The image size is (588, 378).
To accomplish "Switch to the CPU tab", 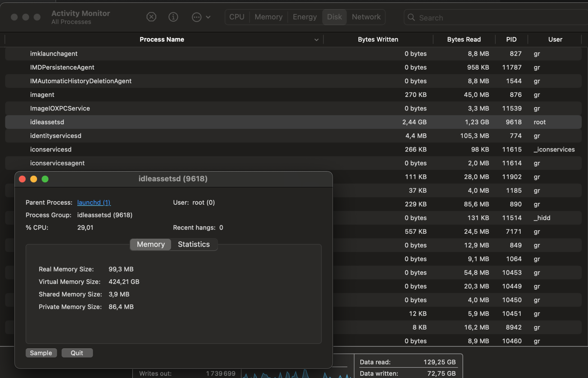I will click(237, 17).
